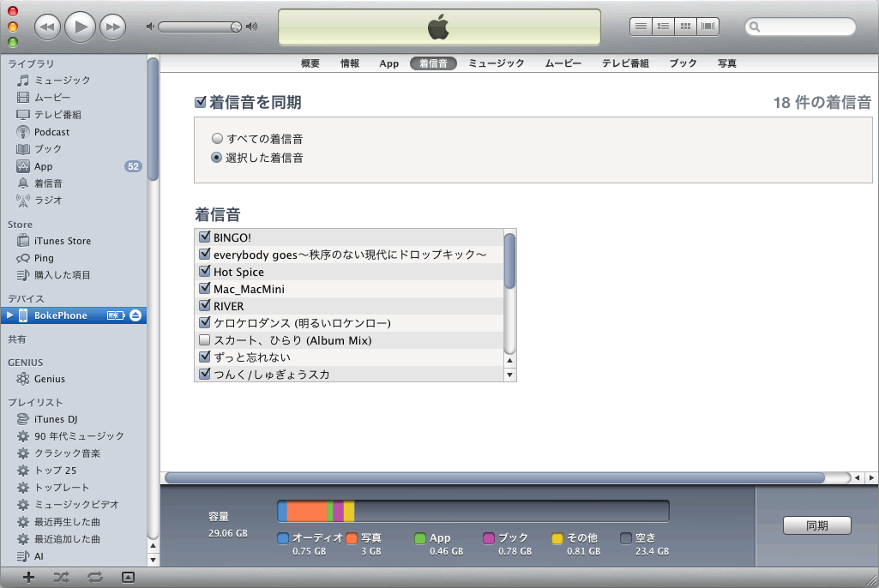The height and width of the screenshot is (588, 879).
Task: Open the 概要 tab
Action: (310, 63)
